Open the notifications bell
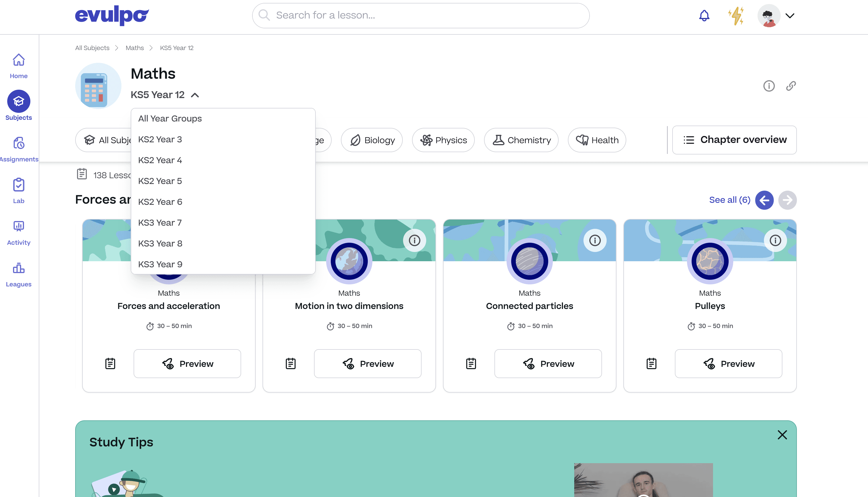The image size is (868, 497). (704, 15)
